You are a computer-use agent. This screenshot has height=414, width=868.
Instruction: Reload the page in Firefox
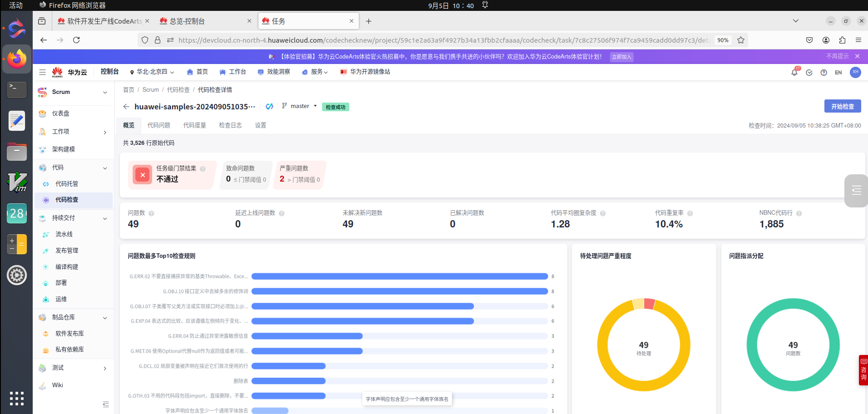point(76,40)
